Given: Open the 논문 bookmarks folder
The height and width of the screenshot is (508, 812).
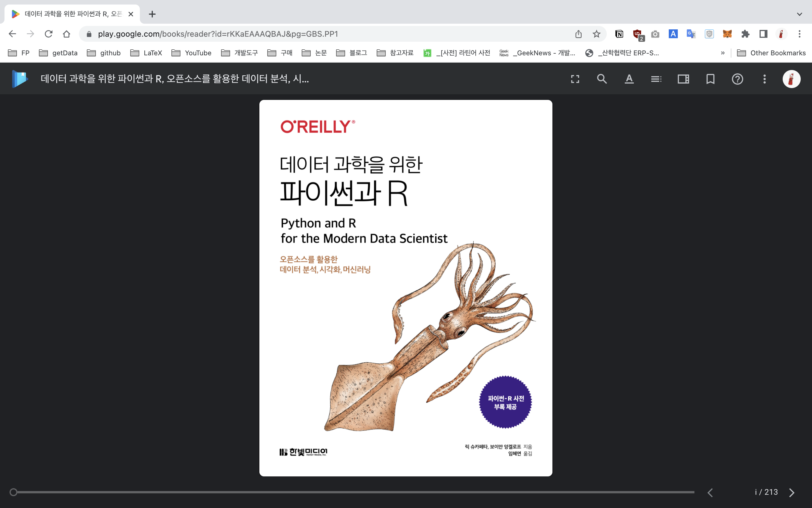Looking at the screenshot, I should point(314,53).
